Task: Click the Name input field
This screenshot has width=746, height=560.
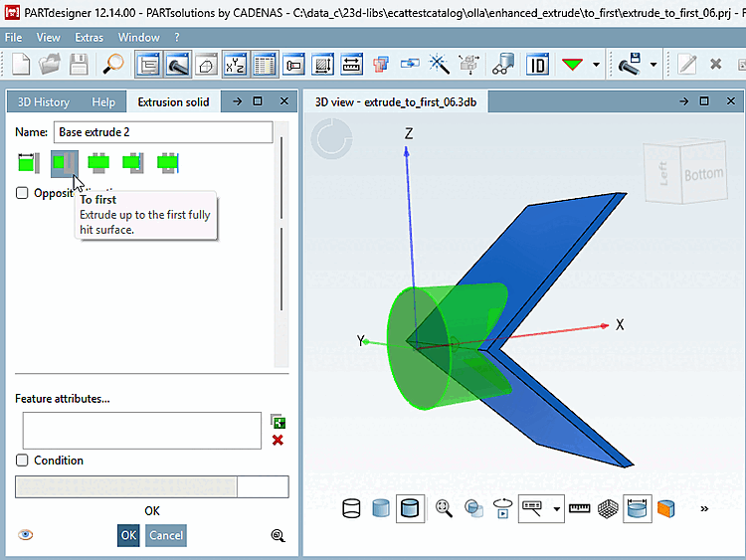Action: (163, 131)
